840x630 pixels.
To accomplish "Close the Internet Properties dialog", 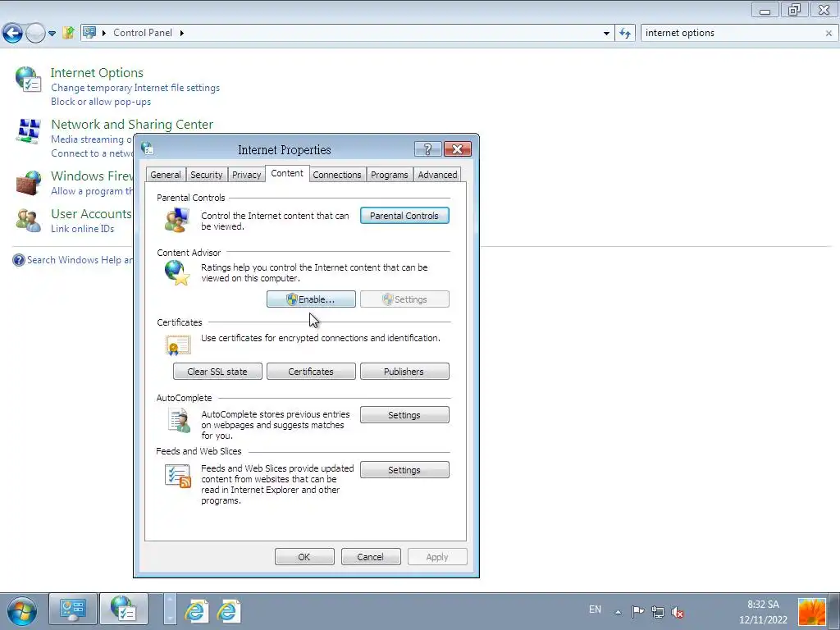I will 458,149.
